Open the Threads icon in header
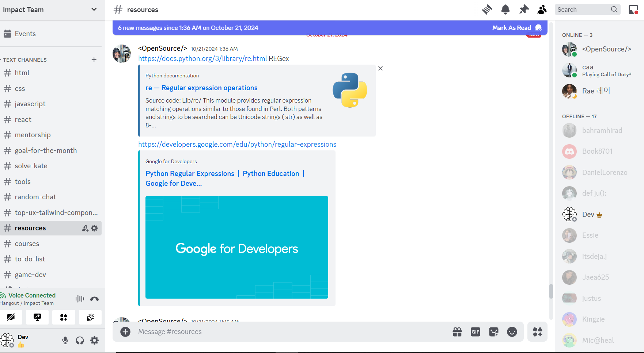This screenshot has width=644, height=353. [487, 9]
